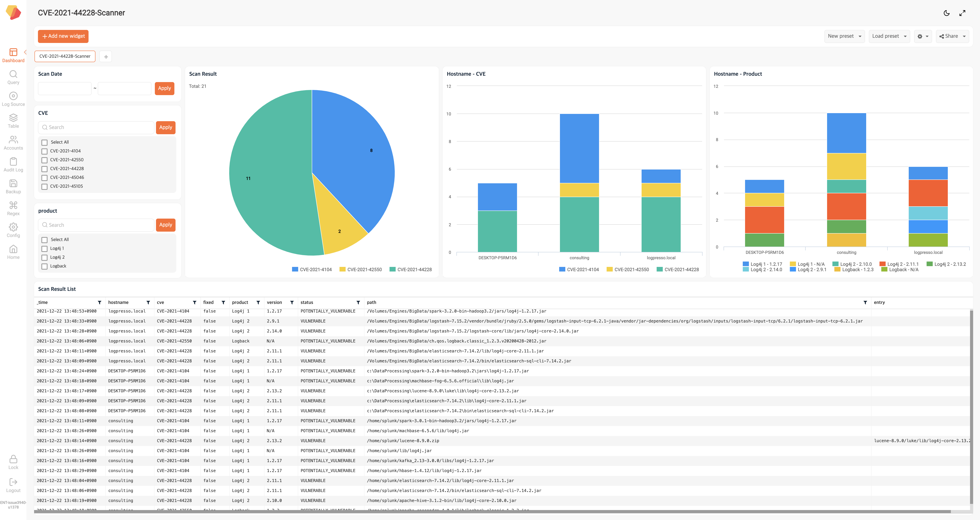Image resolution: width=980 pixels, height=520 pixels.
Task: Open the Audit Log icon
Action: (x=13, y=162)
